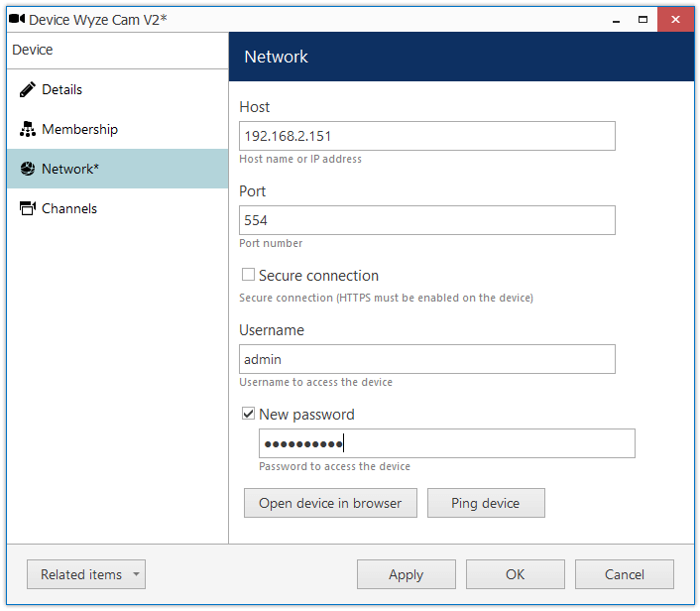Expand the Related items dropdown arrow
This screenshot has height=611, width=700.
tap(136, 574)
